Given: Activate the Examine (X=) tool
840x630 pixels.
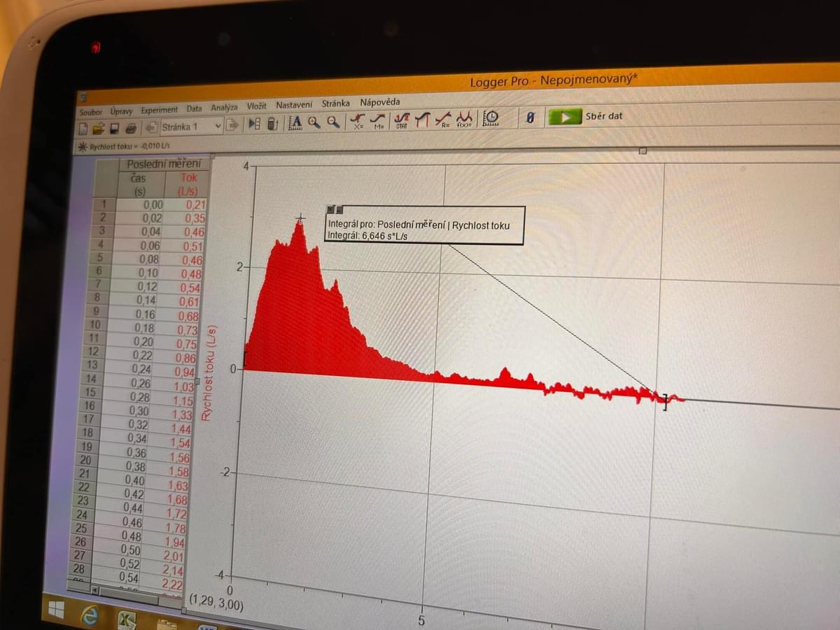Looking at the screenshot, I should point(358,121).
